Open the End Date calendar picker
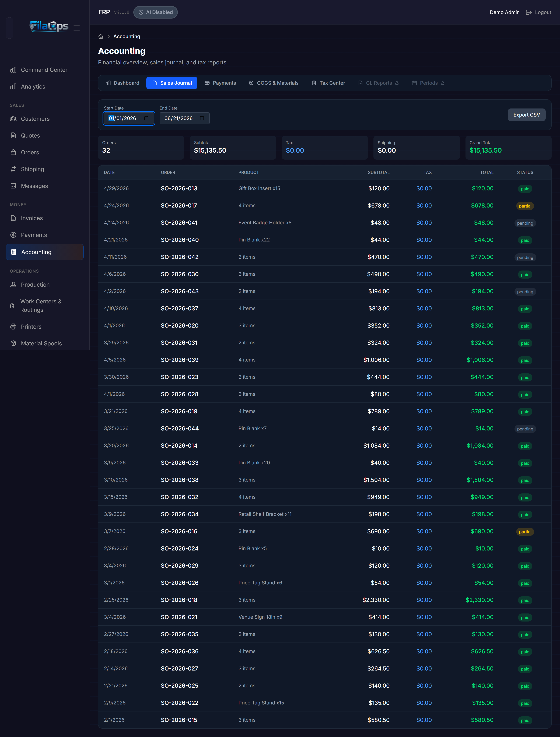560x737 pixels. [202, 118]
